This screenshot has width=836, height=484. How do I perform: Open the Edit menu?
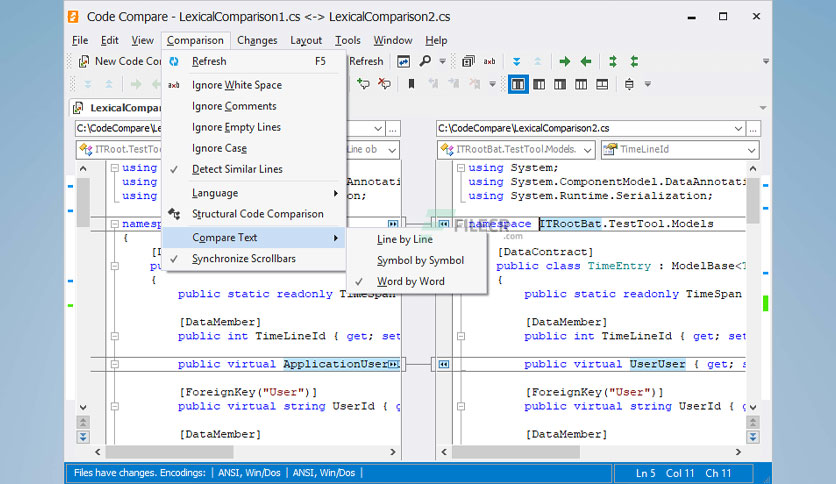click(110, 41)
